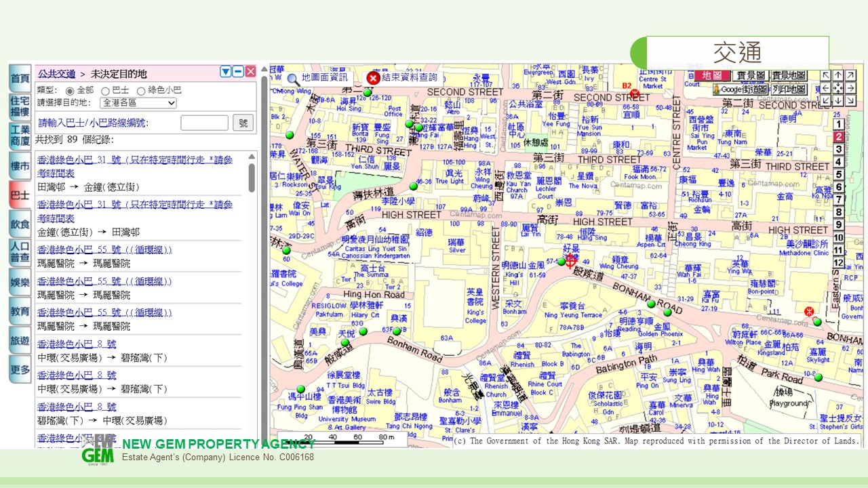Switch to the 人口普查 side tab
Image resolution: width=868 pixels, height=488 pixels.
[x=20, y=253]
